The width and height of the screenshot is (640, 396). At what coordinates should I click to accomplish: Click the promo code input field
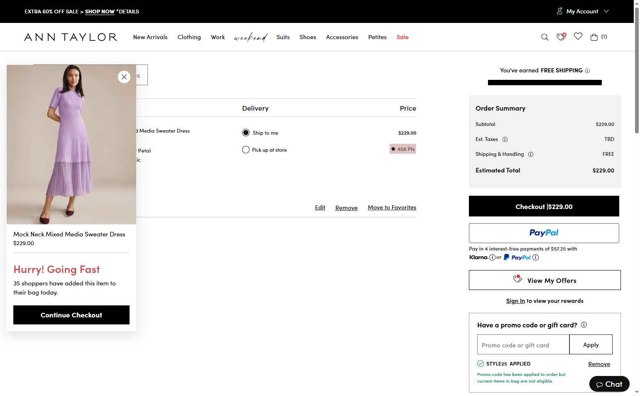coord(523,345)
